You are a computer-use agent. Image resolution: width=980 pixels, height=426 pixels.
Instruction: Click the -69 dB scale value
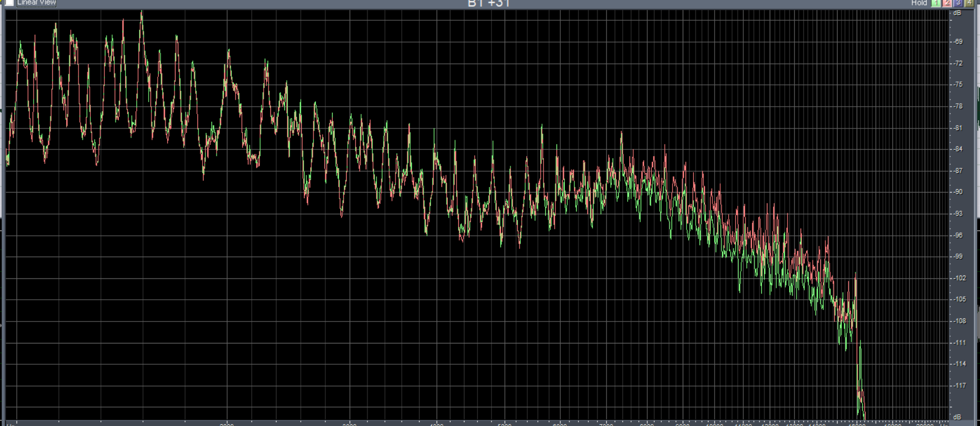pos(958,42)
